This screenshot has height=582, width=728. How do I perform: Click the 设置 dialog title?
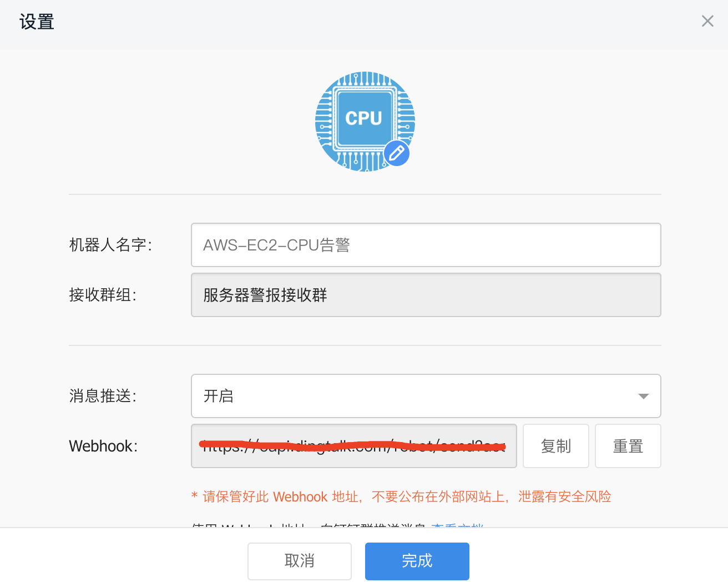(x=37, y=22)
